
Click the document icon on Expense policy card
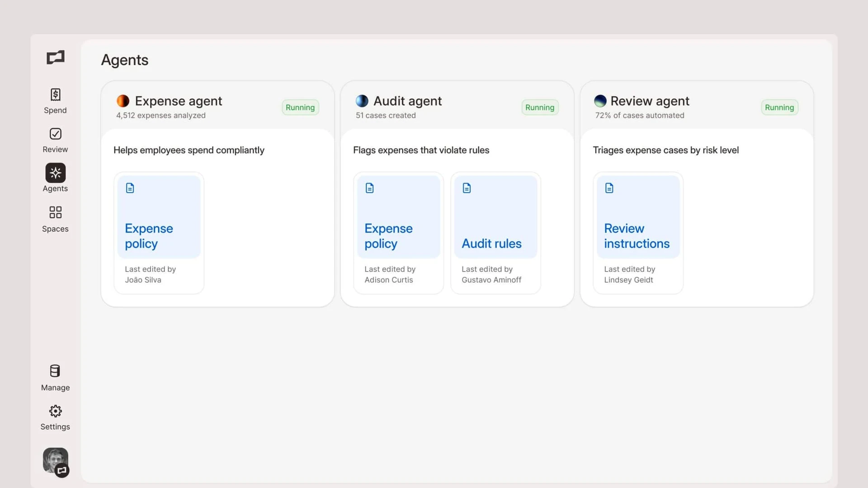pos(130,188)
